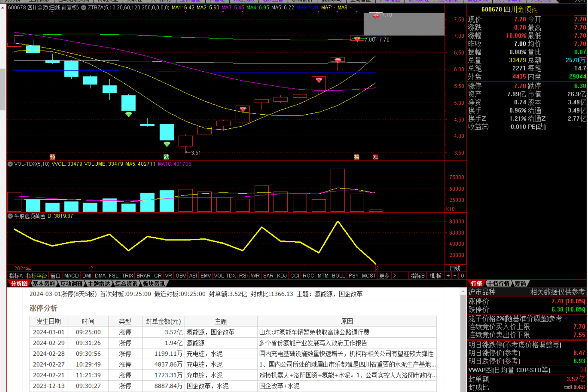Open the VWAP chart icon

pos(583,370)
